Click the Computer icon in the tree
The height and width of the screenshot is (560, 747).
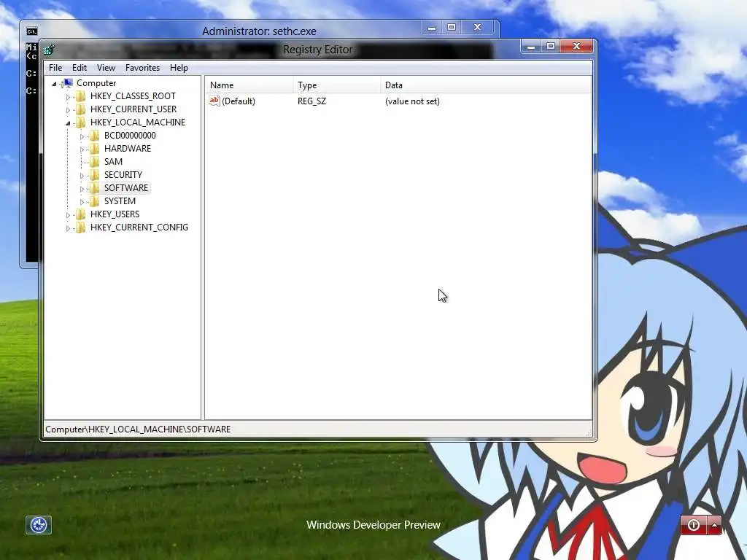click(68, 83)
